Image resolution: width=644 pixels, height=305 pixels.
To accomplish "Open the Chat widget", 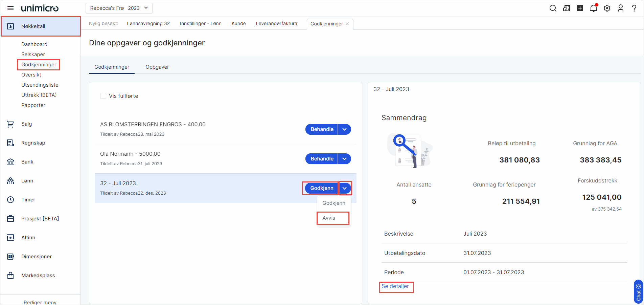I will [638, 292].
